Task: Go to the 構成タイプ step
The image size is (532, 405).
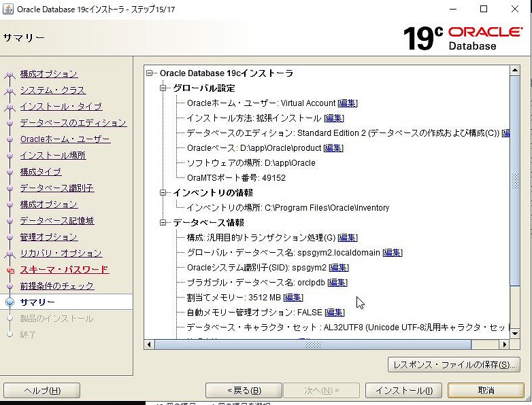Action: (x=41, y=171)
